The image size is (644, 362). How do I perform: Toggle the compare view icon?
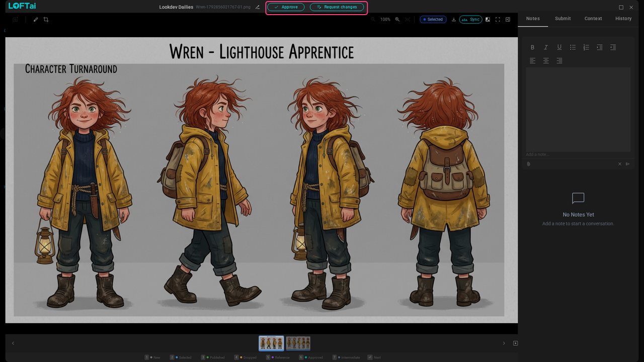point(488,20)
